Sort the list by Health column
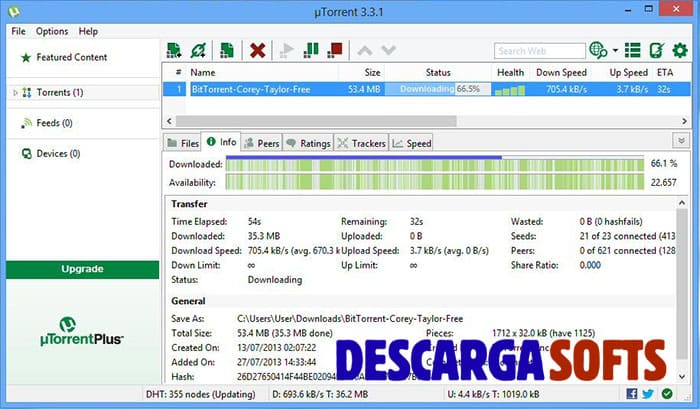 coord(511,72)
